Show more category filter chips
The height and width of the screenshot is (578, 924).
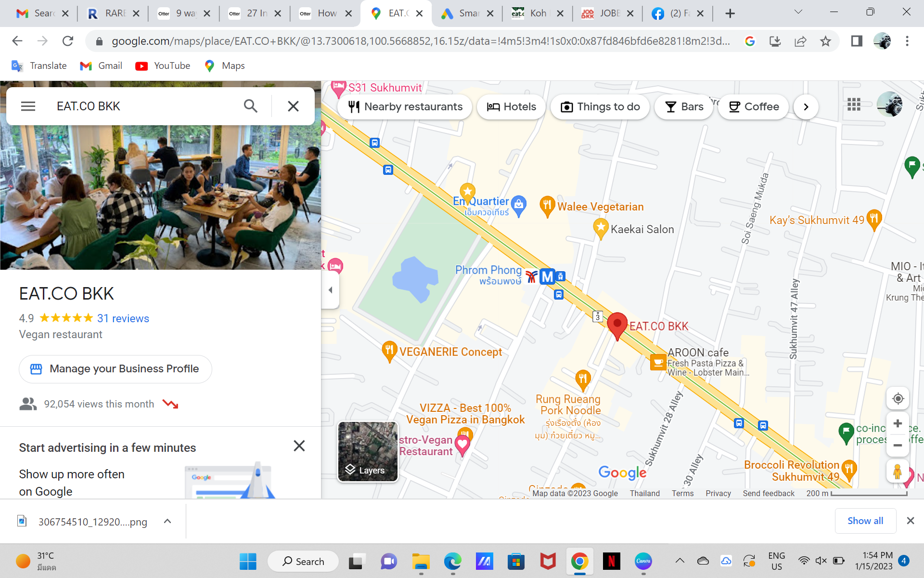[x=806, y=107]
